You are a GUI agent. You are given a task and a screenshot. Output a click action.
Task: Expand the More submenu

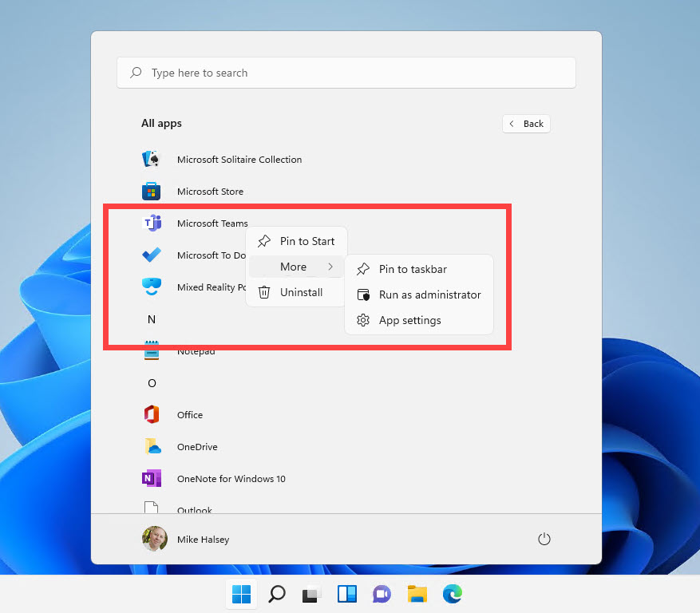pos(296,267)
